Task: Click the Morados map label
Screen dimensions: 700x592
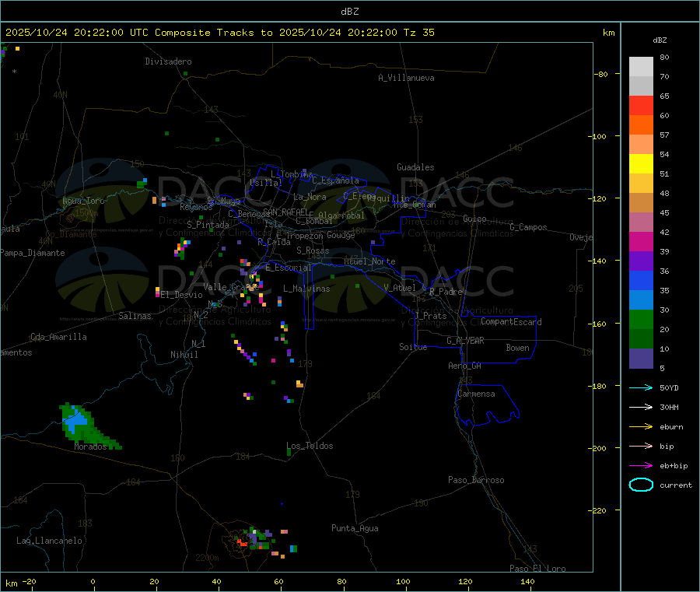Action: point(91,447)
